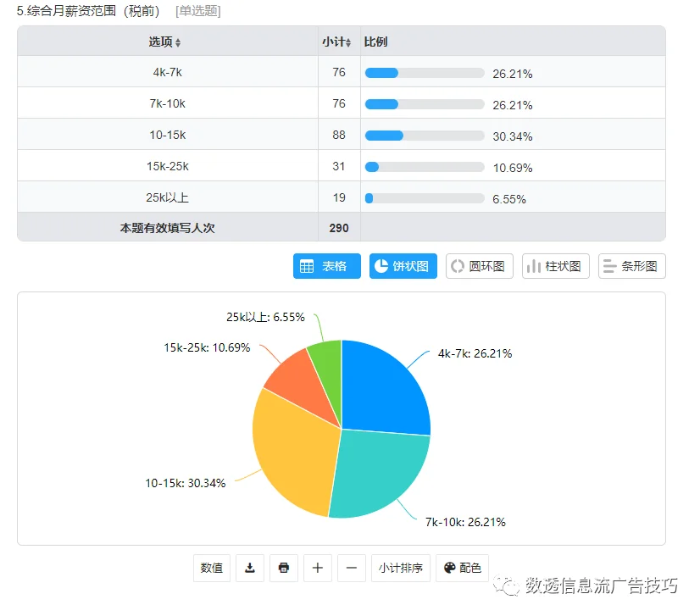This screenshot has width=700, height=616.
Task: Click the 数值 button below the chart
Action: [212, 568]
